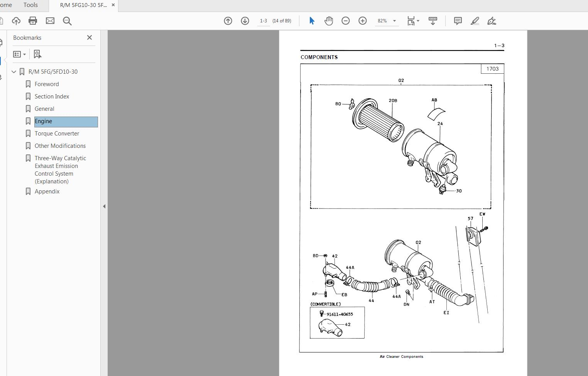Open bookmarks options menu dropdown
588x376 pixels.
[x=20, y=54]
